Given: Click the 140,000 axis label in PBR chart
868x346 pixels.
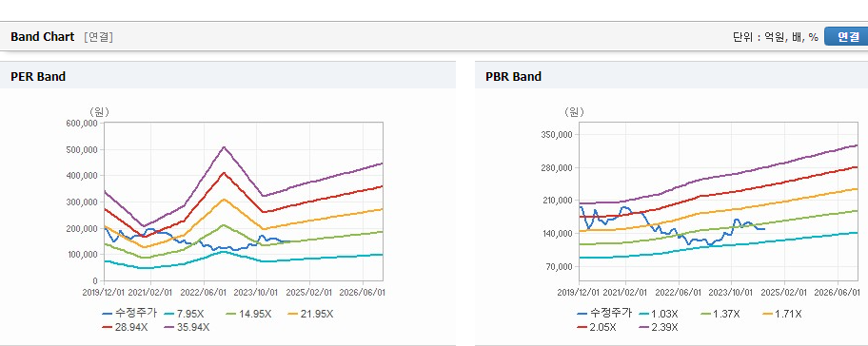Looking at the screenshot, I should 557,233.
